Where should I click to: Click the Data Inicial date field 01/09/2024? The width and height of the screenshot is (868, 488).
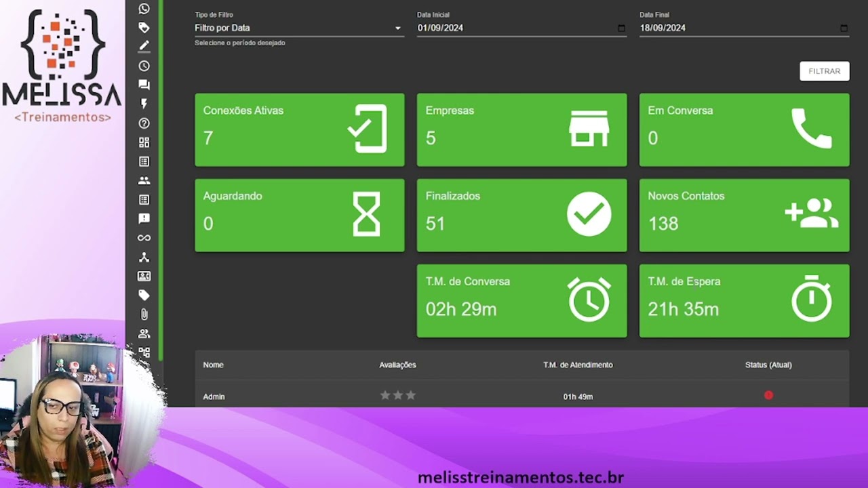tap(521, 28)
